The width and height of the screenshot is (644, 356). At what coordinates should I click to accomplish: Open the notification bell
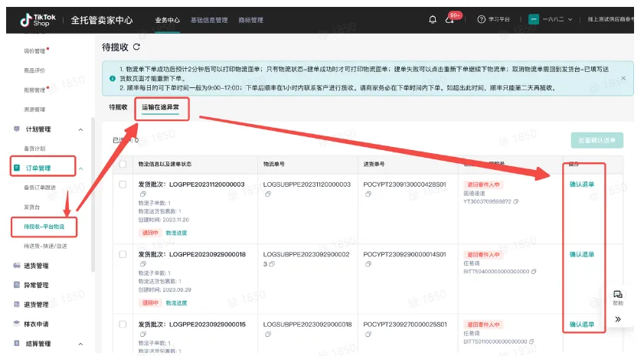click(x=433, y=20)
